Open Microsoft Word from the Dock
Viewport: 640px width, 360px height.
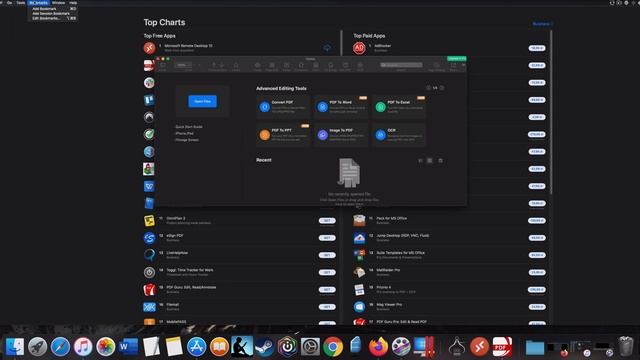129,347
